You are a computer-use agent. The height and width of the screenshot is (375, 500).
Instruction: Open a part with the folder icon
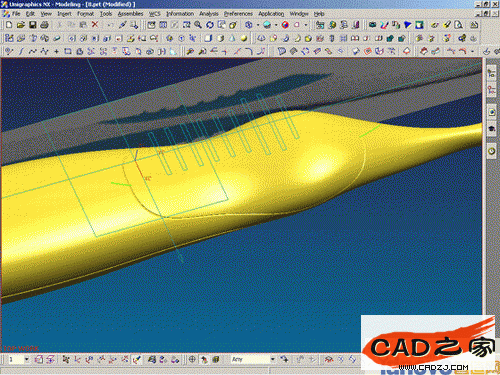(x=21, y=25)
